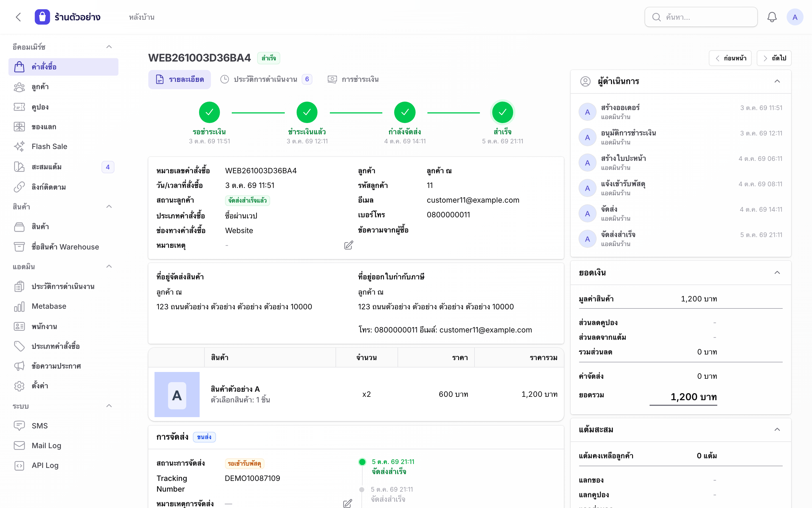Image resolution: width=812 pixels, height=508 pixels.
Task: Open คูปอง coupons section
Action: pyautogui.click(x=63, y=107)
